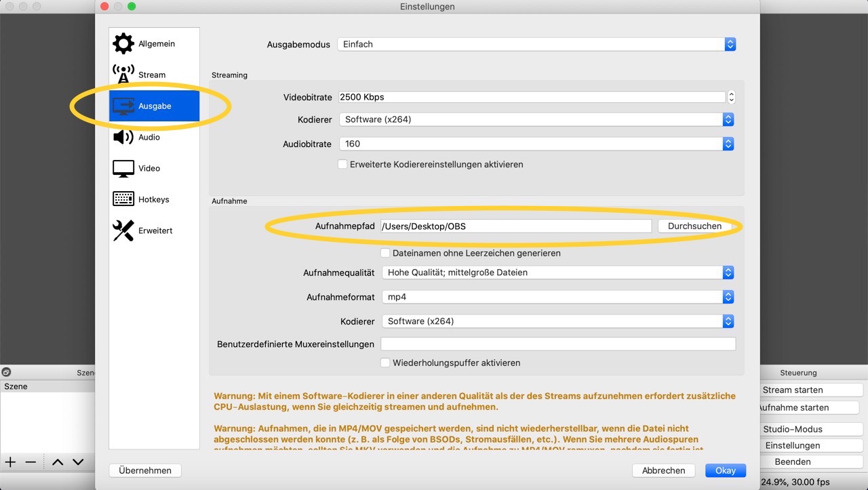Enable Erweiterte Kodierereinstellungen aktivieren checkbox
868x490 pixels.
coord(342,165)
